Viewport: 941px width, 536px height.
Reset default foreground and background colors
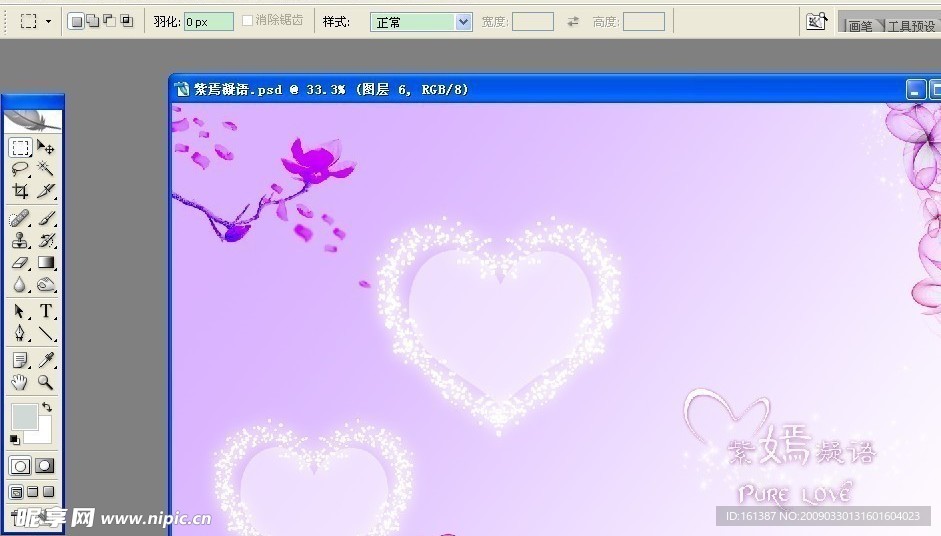(14, 440)
